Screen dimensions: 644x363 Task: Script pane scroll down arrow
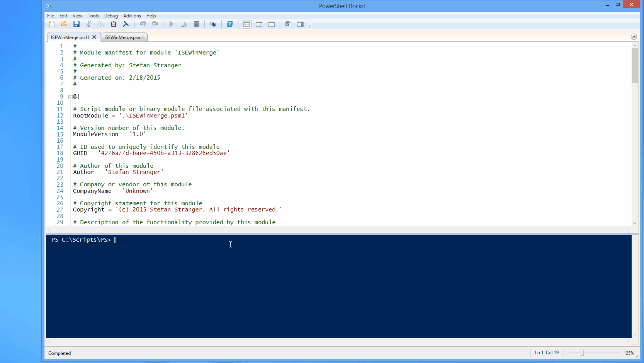635,223
